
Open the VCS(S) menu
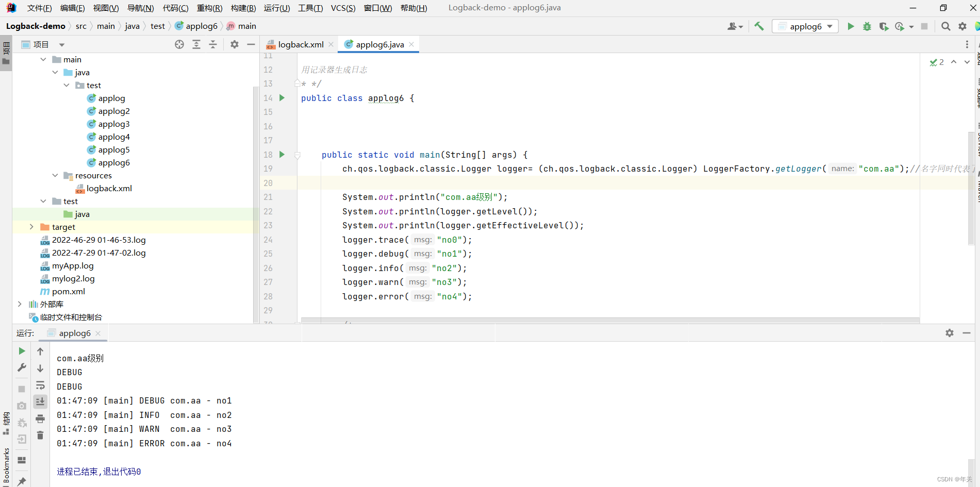click(x=343, y=8)
